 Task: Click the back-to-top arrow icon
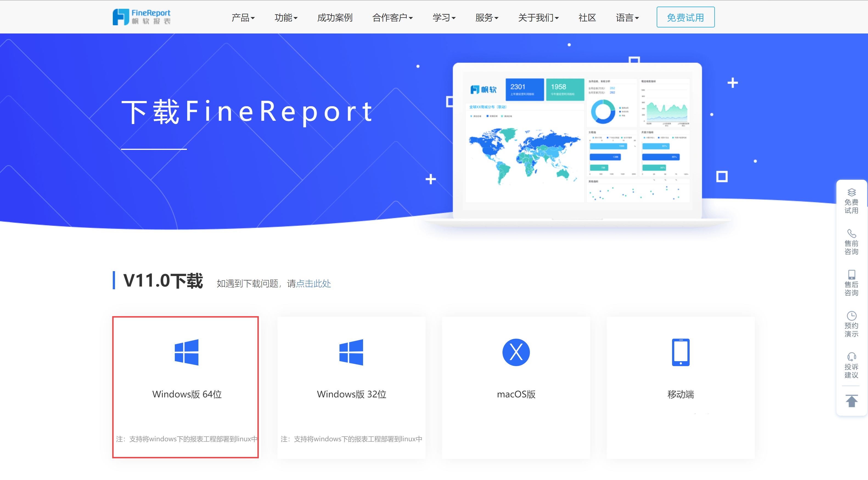pos(852,401)
